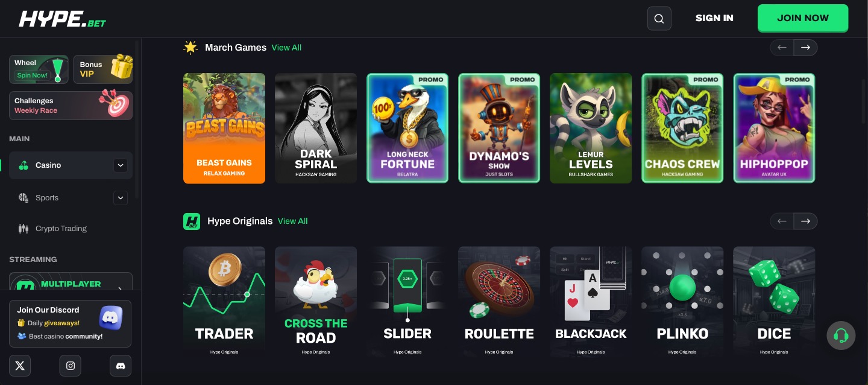Expand the Casino menu chevron

click(121, 165)
